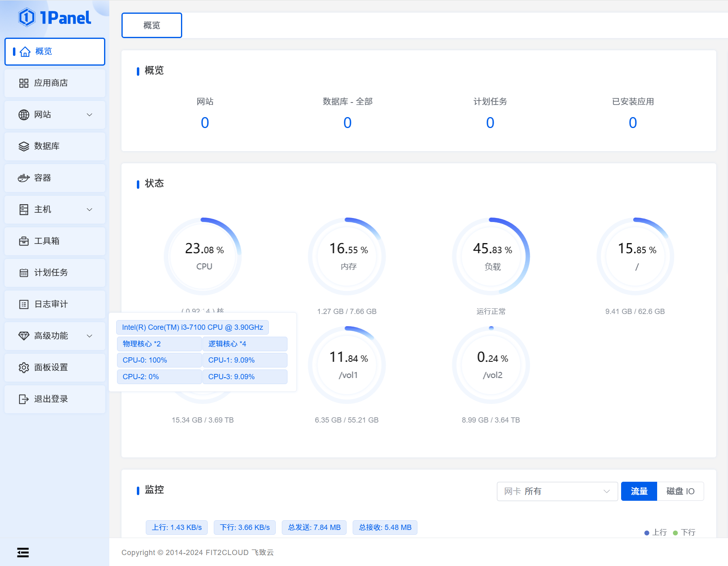Click the 面板设置 gear icon

coord(24,367)
